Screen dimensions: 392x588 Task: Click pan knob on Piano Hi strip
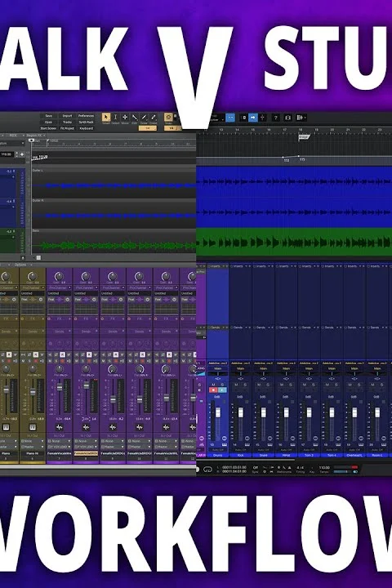pyautogui.click(x=33, y=369)
